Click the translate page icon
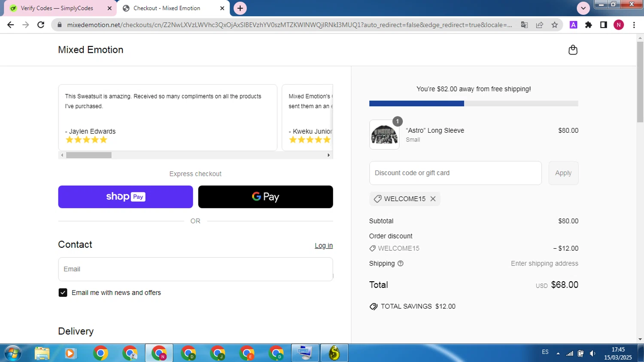Screen dimensions: 644x362 point(524,25)
